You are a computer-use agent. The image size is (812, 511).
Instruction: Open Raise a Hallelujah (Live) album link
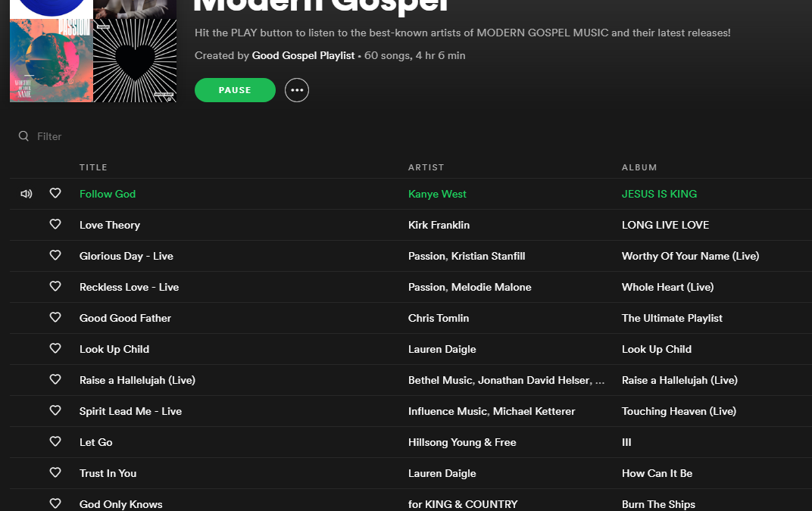(x=679, y=380)
